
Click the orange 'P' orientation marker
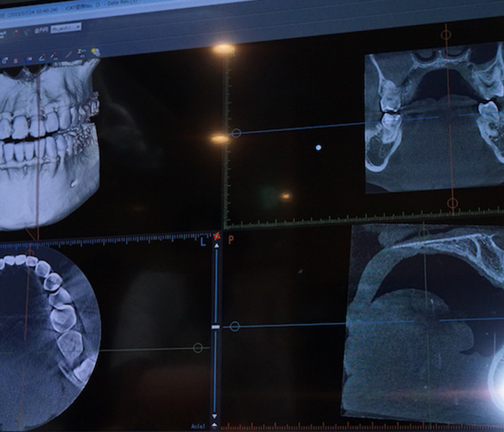231,240
